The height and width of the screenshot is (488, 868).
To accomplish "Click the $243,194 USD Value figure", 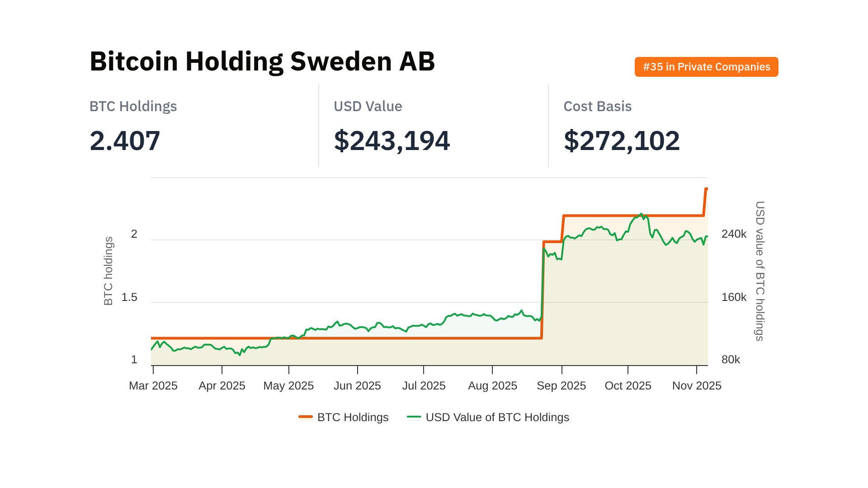I will 392,141.
